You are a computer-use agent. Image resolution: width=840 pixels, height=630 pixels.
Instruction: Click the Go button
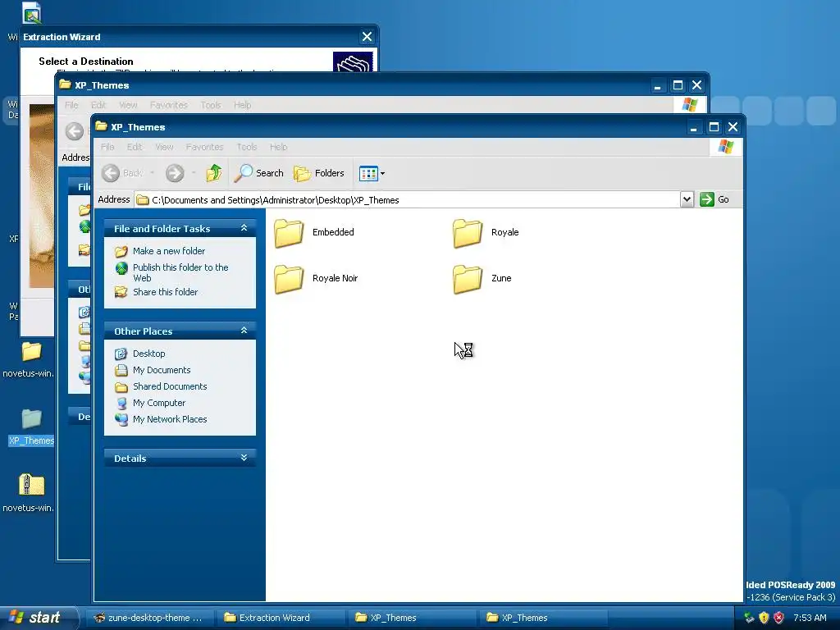[x=714, y=199]
